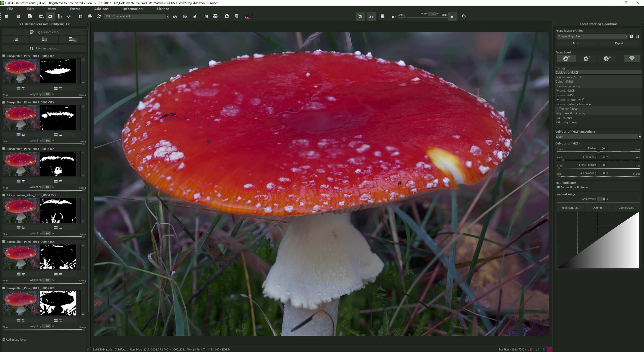
Task: Toggle checkbox for Emsquellen_Pilze_2013_0001.CR2
Action: pos(4,56)
